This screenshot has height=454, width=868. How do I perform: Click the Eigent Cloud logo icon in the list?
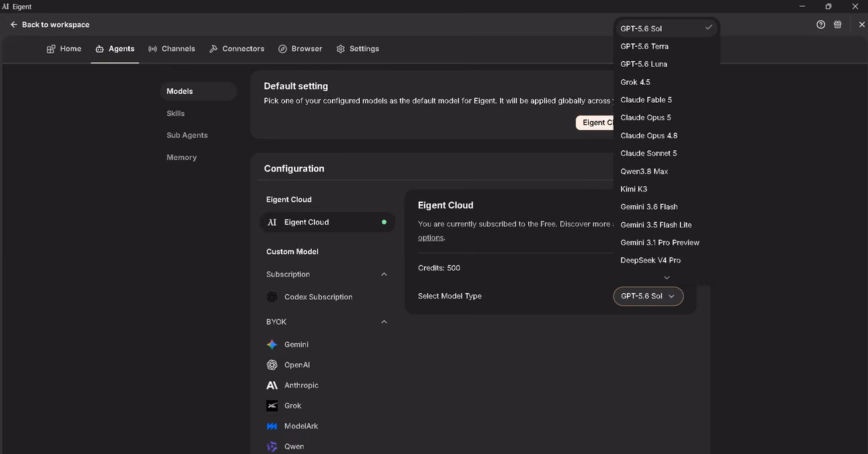pos(272,222)
